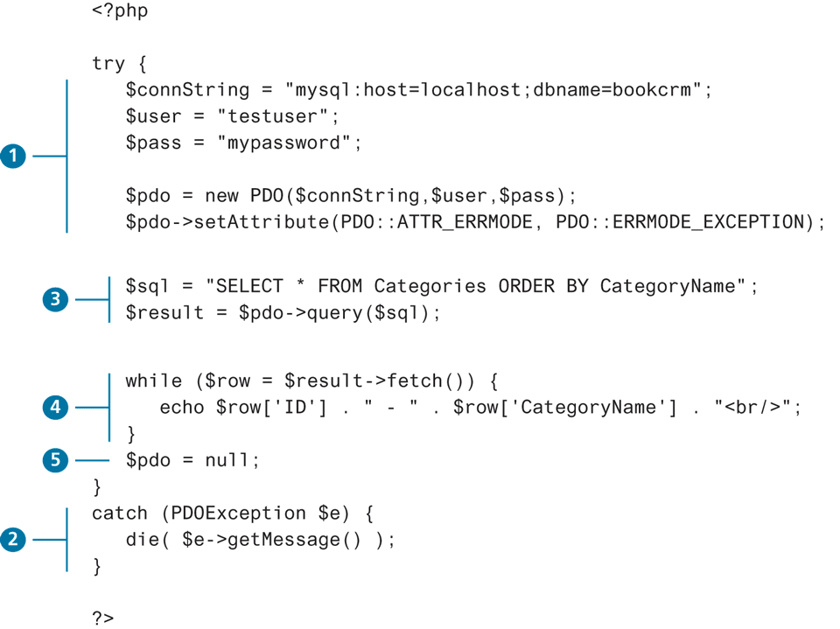This screenshot has width=840, height=629.
Task: Click the SELECT * FROM Categories query string
Action: coord(481,286)
